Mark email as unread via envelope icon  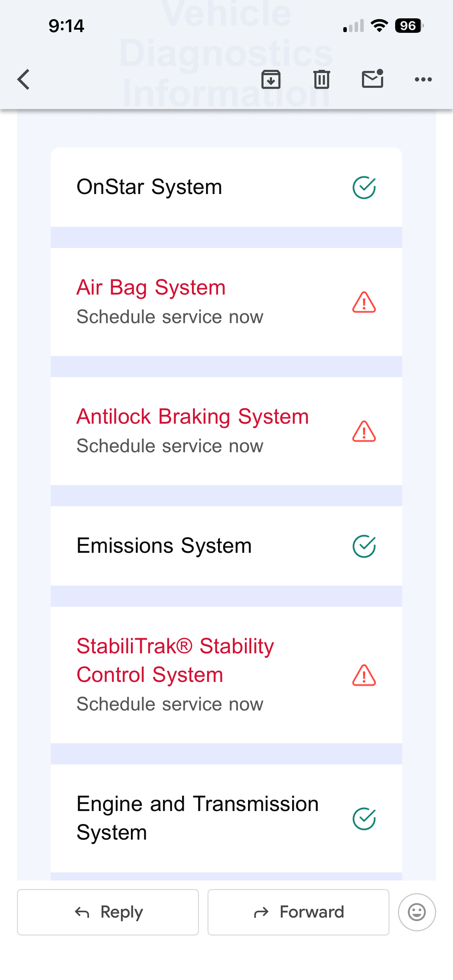pos(372,79)
